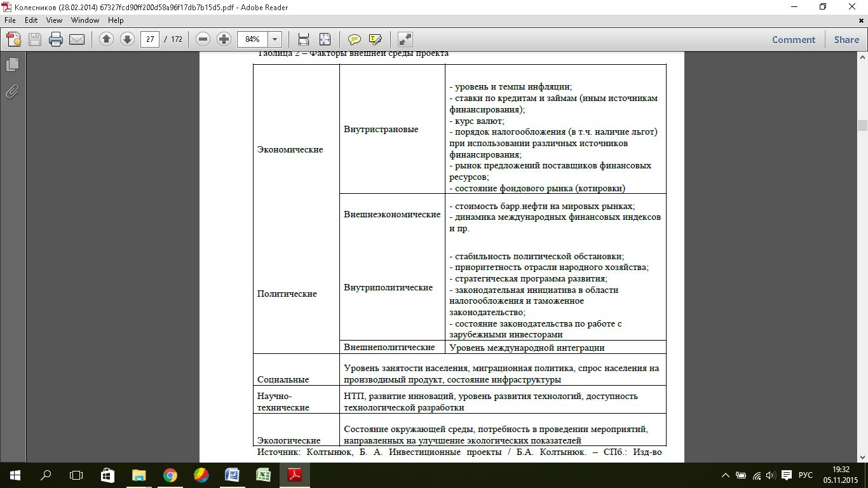Click the 'Политические' table cell

coord(295,294)
